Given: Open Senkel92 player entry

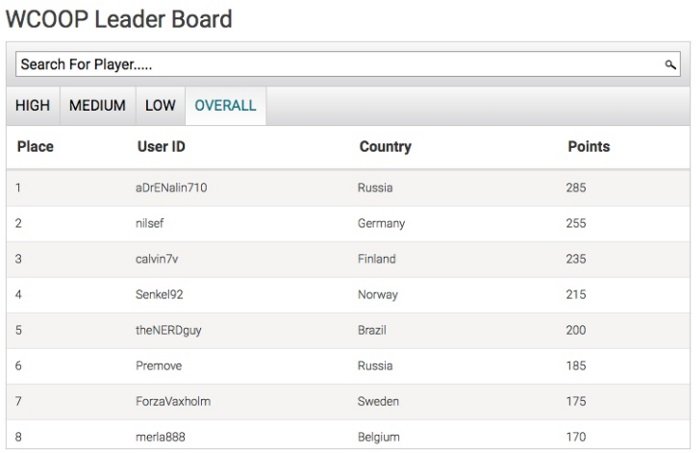Looking at the screenshot, I should (159, 295).
